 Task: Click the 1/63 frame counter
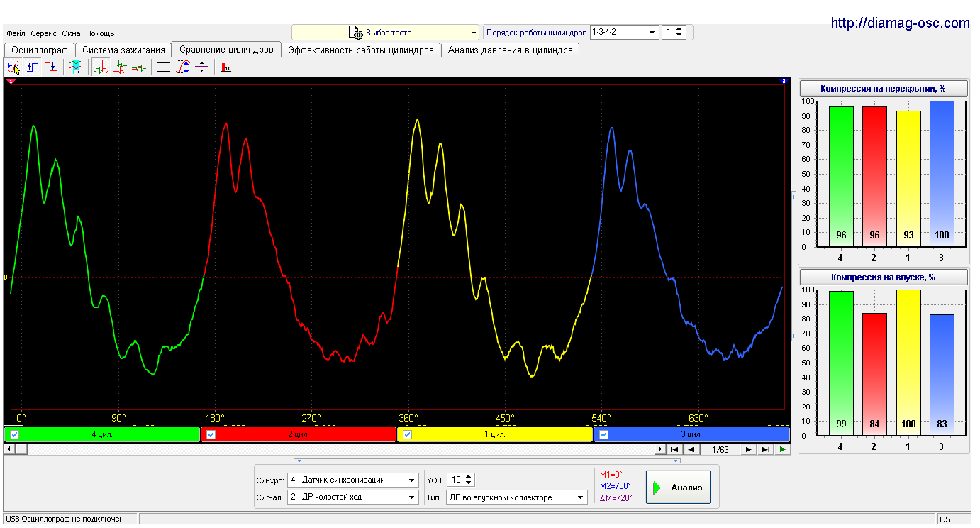coord(720,449)
